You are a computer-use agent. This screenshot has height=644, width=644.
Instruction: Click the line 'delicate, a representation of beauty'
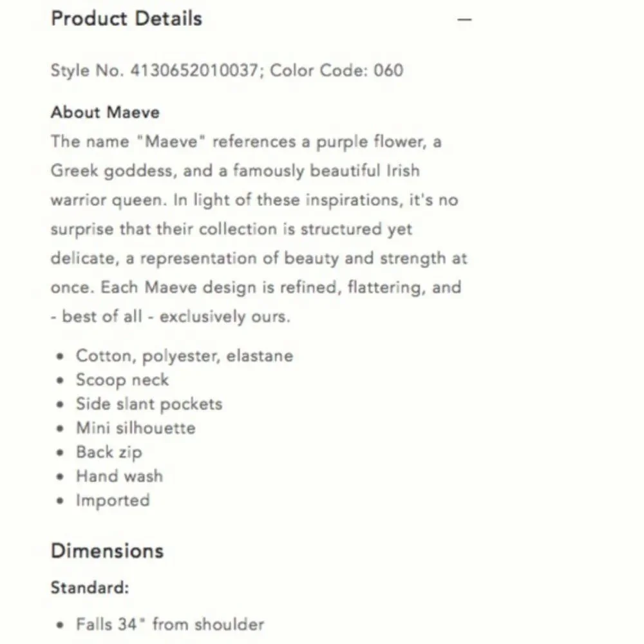coord(259,258)
